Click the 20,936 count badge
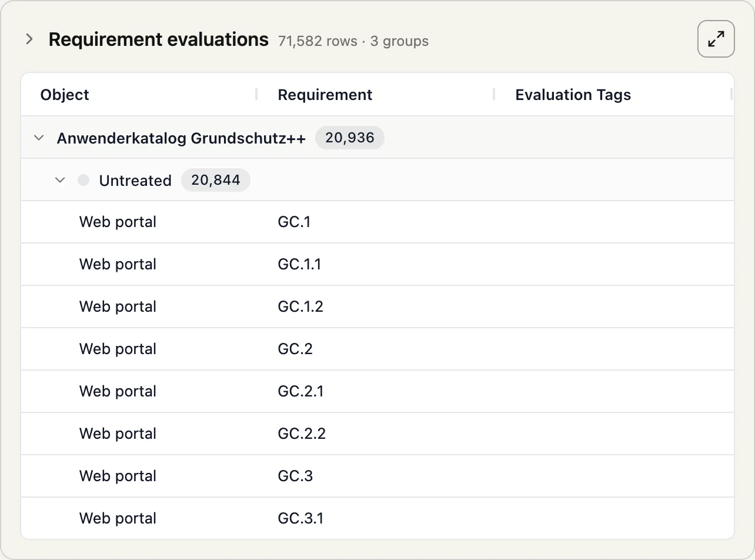This screenshot has width=755, height=560. coord(350,138)
